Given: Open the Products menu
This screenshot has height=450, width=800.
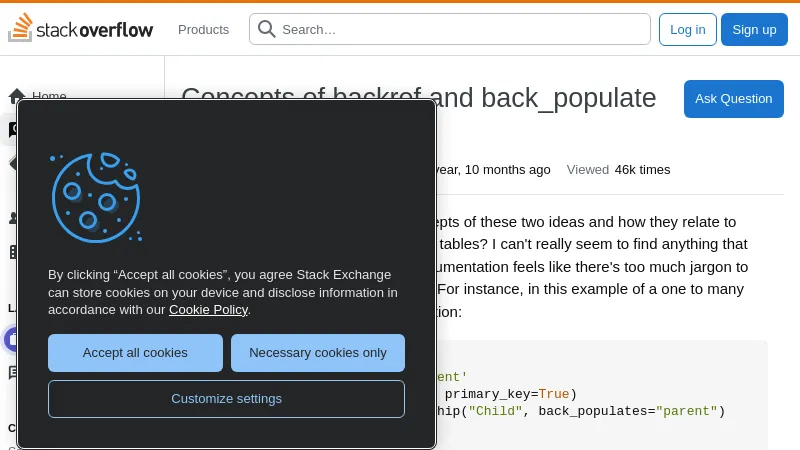Looking at the screenshot, I should (x=203, y=29).
